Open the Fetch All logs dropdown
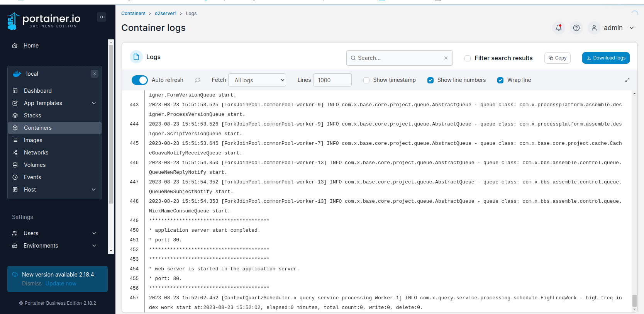644x314 pixels. (x=257, y=80)
